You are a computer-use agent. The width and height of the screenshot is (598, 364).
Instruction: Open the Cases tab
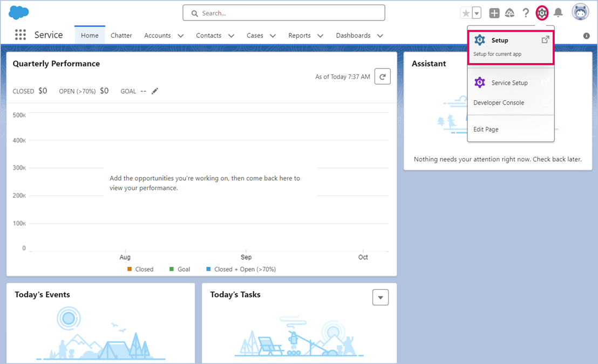click(x=255, y=36)
